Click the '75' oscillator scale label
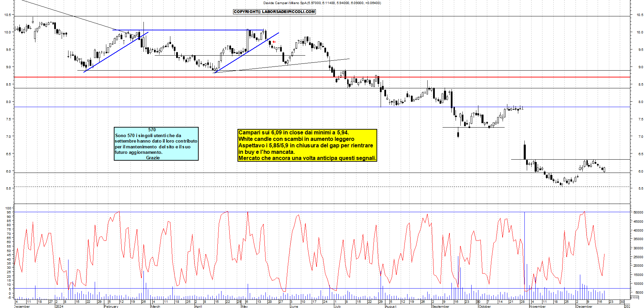Image resolution: width=644 pixels, height=308 pixels. [10, 229]
